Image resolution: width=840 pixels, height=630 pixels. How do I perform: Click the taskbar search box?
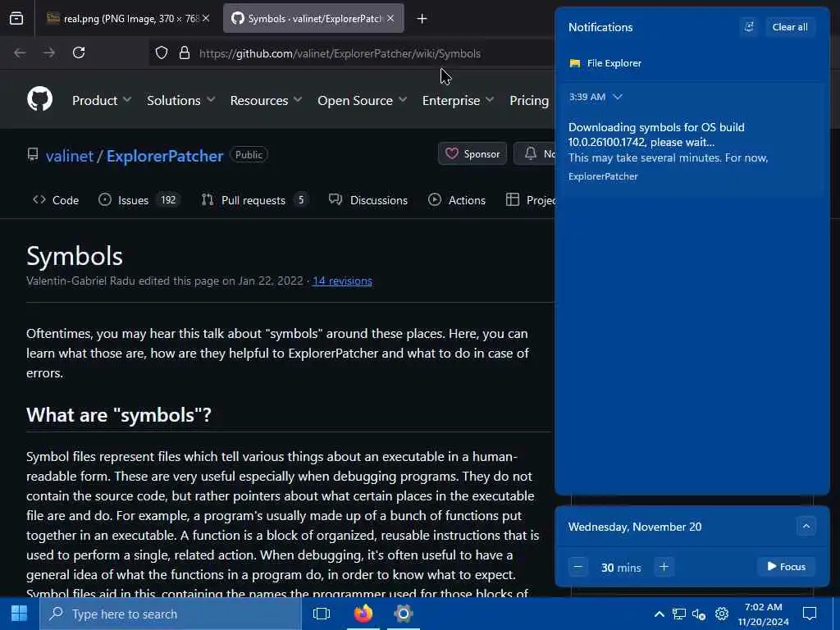tap(171, 614)
